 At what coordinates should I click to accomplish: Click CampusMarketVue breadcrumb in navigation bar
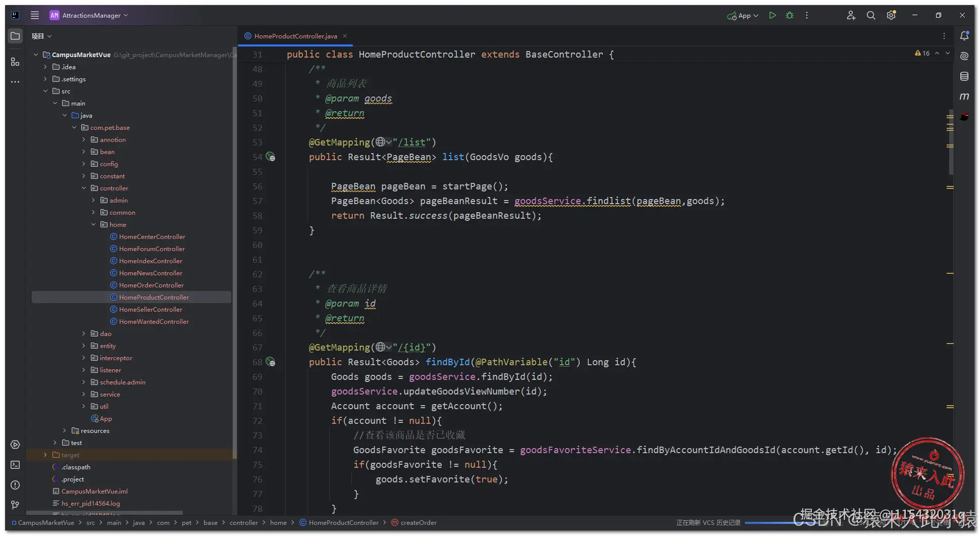(x=43, y=523)
